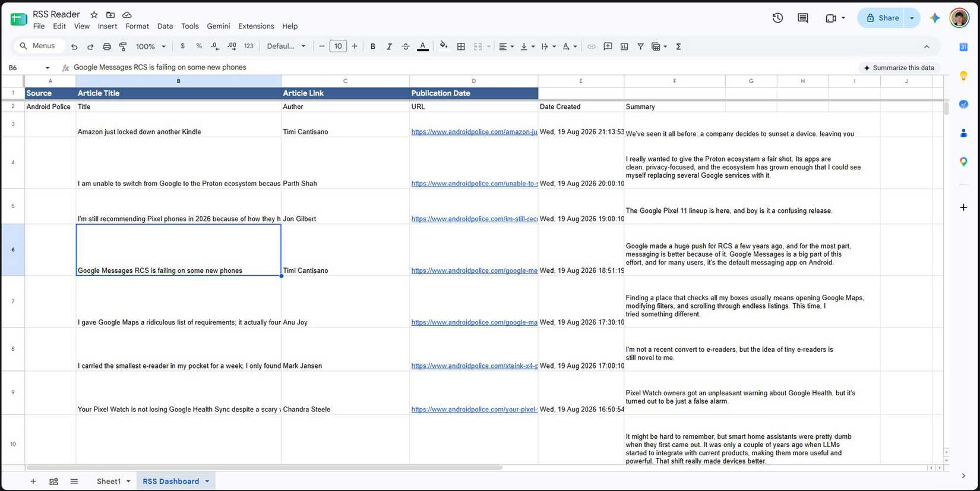The width and height of the screenshot is (980, 491).
Task: Open Share options dropdown arrow
Action: 912,18
